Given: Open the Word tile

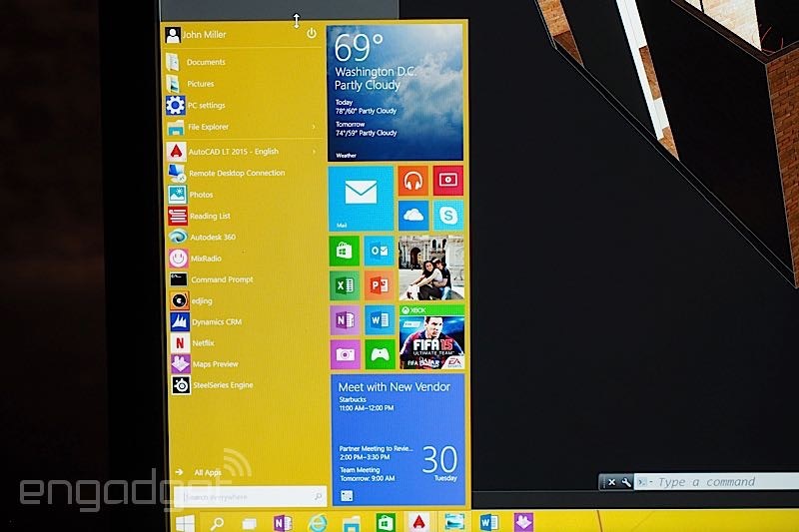Looking at the screenshot, I should click(381, 320).
